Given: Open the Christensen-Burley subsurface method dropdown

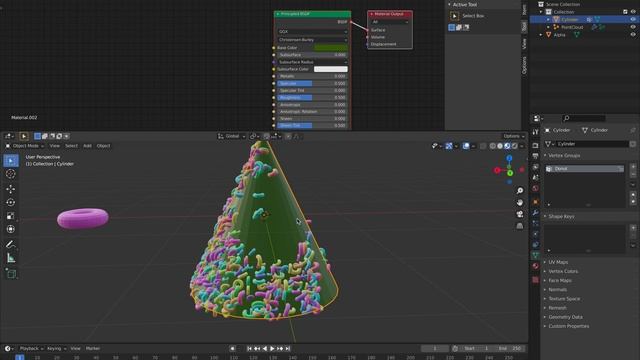Looking at the screenshot, I should click(313, 40).
